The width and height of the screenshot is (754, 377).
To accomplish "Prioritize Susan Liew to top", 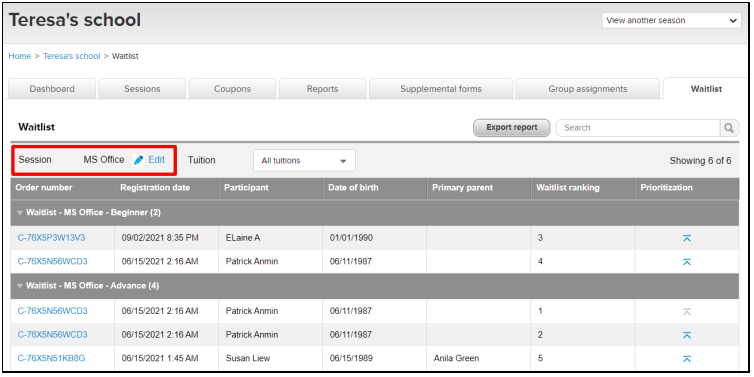I will (687, 359).
